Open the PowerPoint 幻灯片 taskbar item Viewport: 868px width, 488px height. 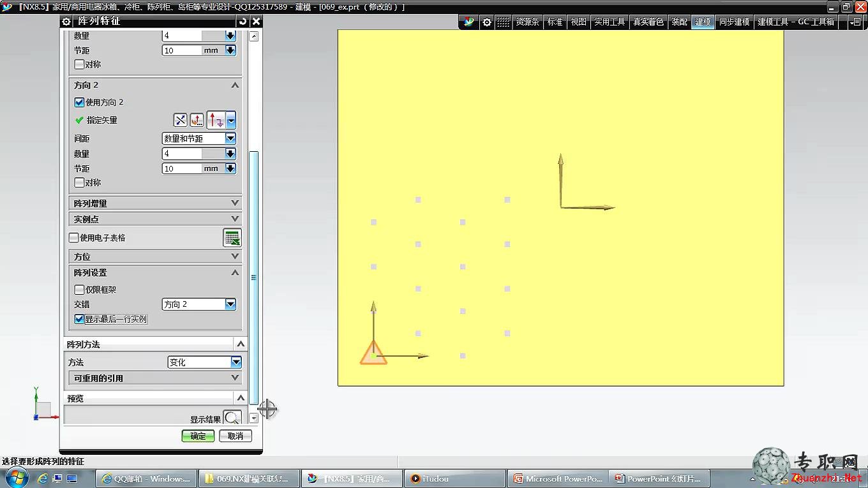tap(661, 478)
